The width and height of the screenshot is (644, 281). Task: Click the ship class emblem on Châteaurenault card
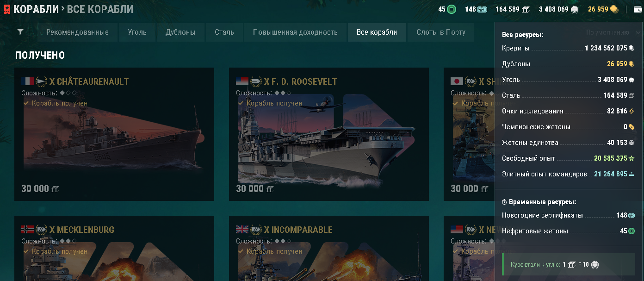pyautogui.click(x=42, y=81)
